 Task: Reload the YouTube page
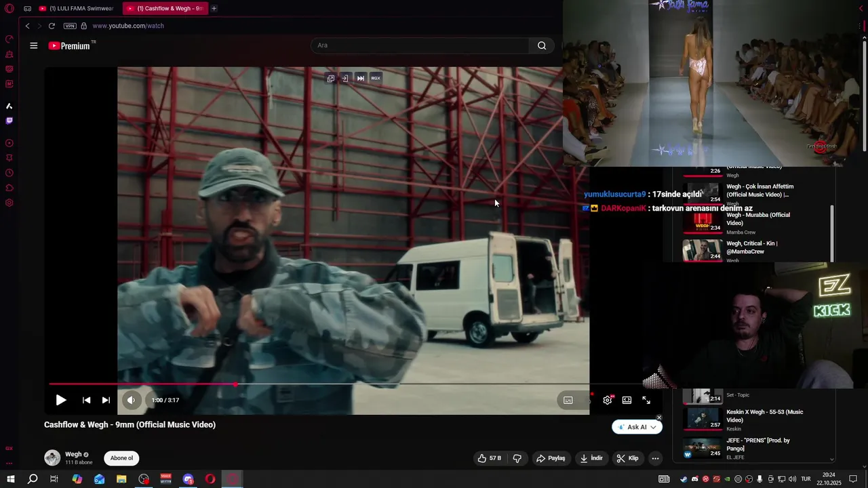(x=52, y=26)
